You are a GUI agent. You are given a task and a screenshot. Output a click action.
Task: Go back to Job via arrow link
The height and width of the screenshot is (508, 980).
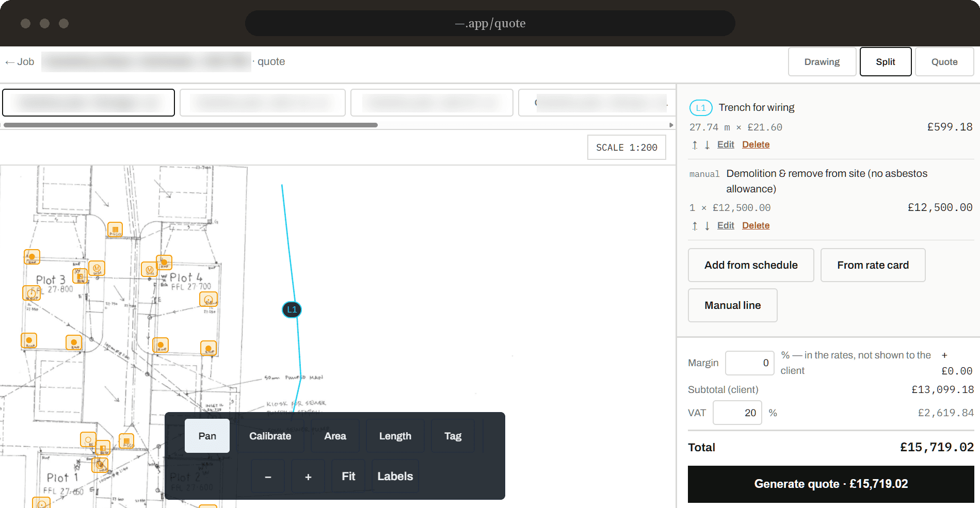pos(20,62)
